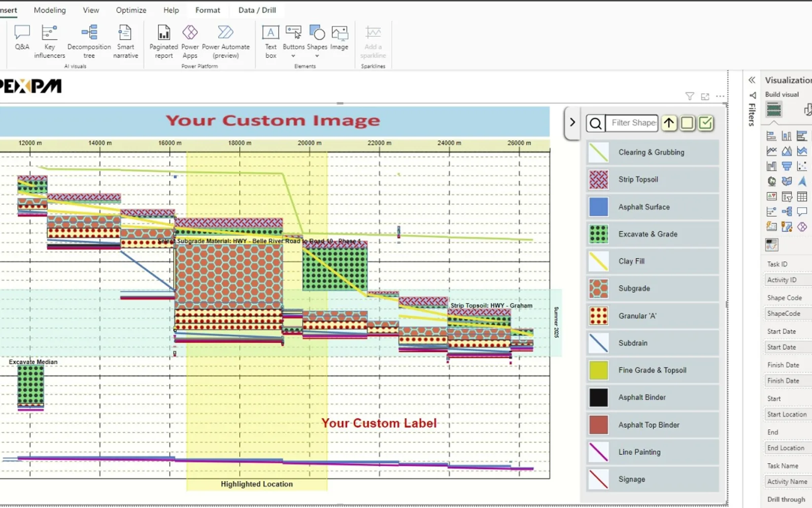Click the search magnifier in the legend

(595, 123)
